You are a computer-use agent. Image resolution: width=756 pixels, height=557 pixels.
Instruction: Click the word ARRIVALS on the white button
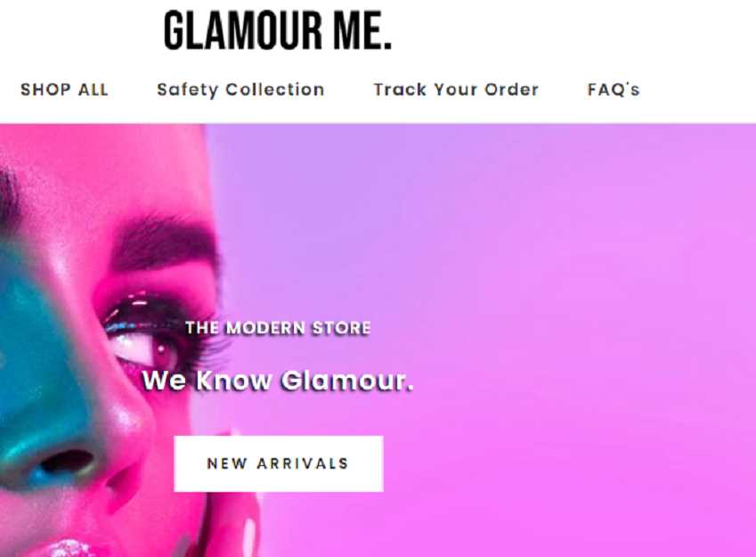[302, 463]
